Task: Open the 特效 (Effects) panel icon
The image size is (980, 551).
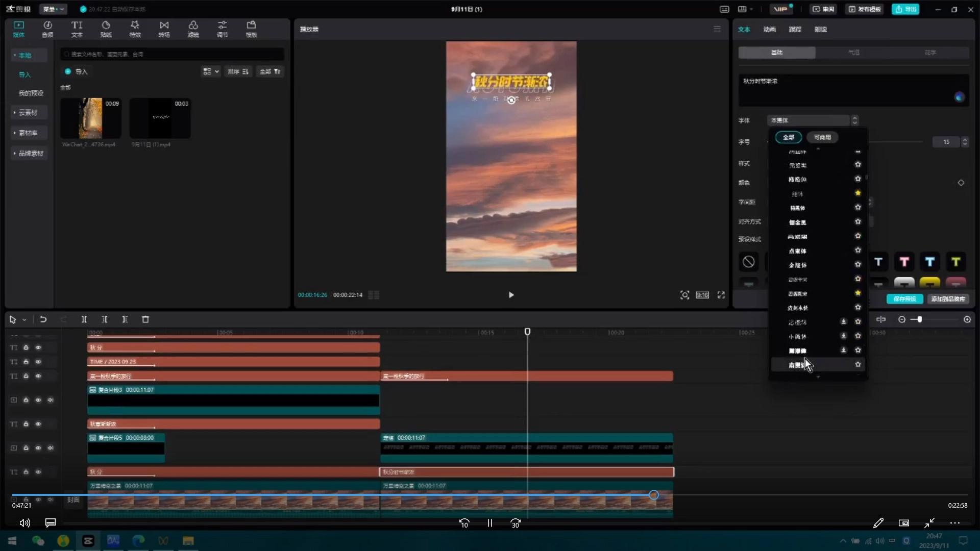Action: tap(135, 29)
